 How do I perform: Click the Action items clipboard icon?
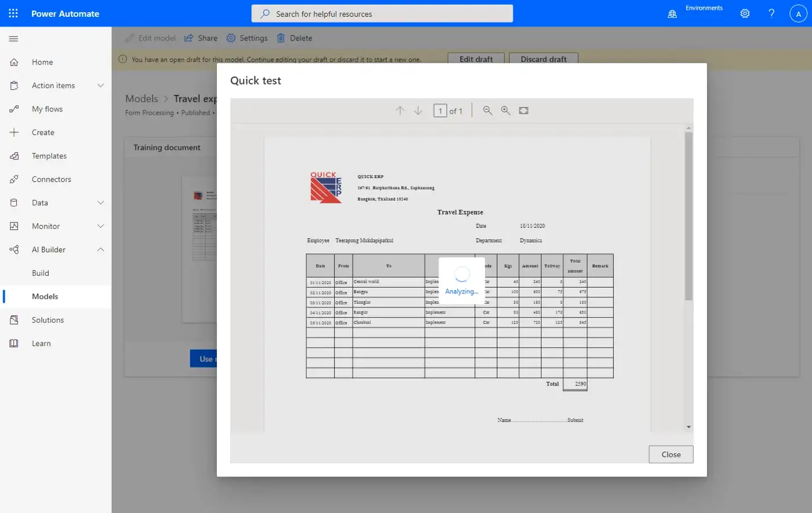point(14,85)
